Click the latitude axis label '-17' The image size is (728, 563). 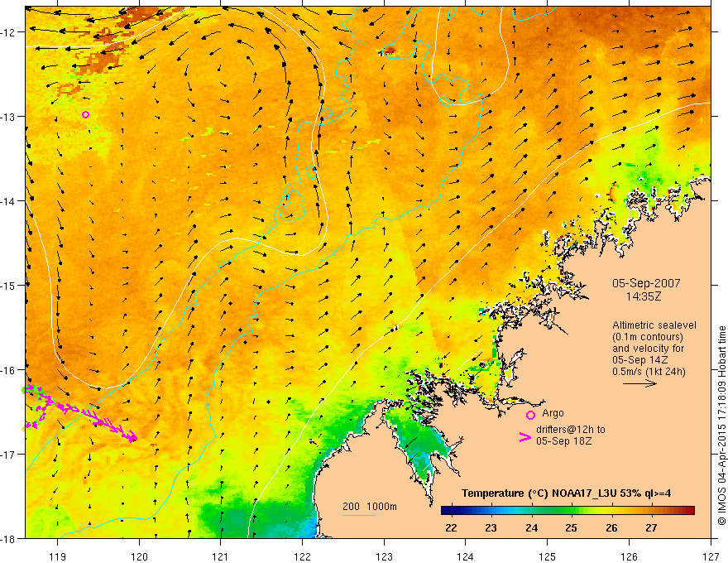8,455
